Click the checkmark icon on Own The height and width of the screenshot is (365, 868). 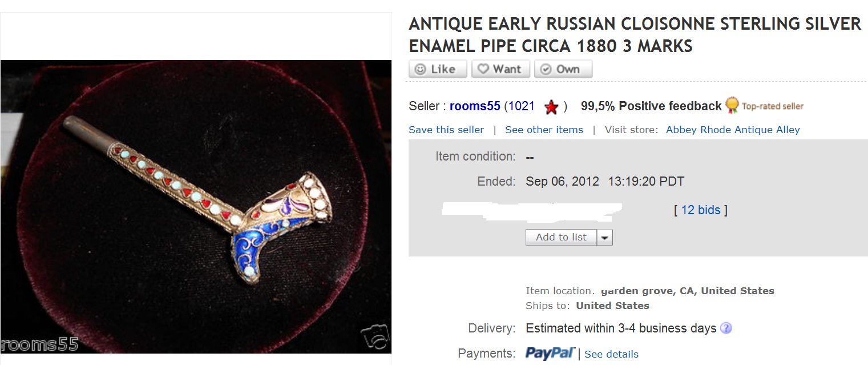[546, 69]
